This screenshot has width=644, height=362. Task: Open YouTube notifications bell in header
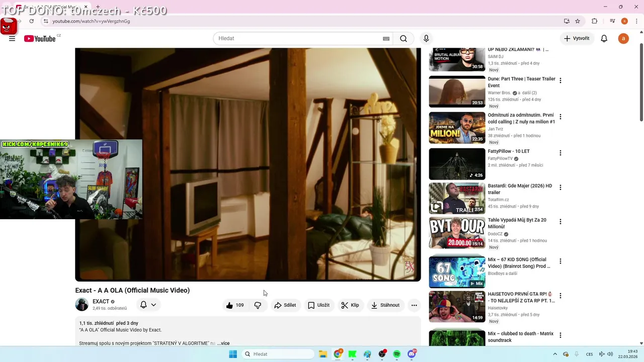[x=604, y=39]
